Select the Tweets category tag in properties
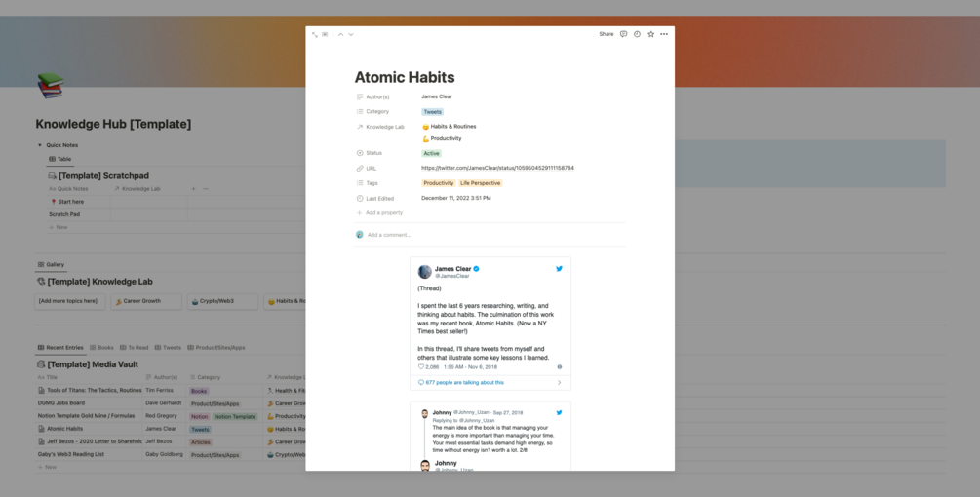This screenshot has width=980, height=497. point(432,112)
